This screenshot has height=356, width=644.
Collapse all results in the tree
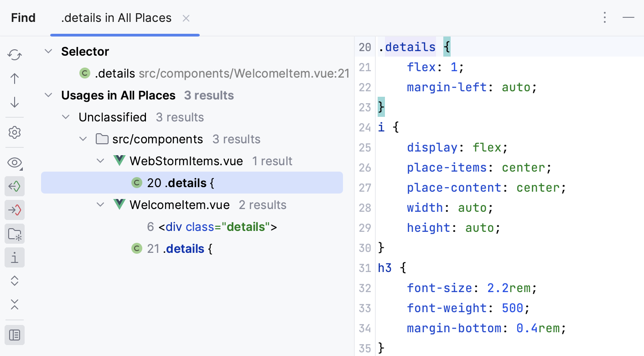(15, 305)
